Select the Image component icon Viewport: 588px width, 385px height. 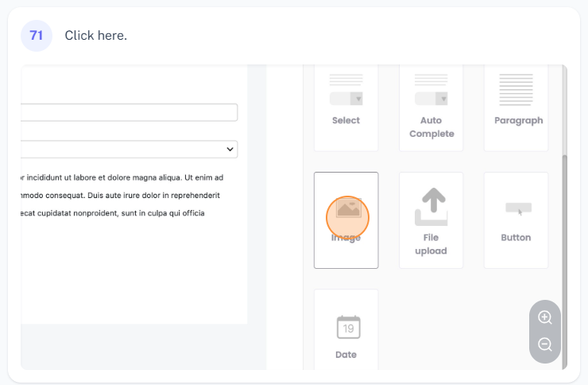[x=348, y=209]
